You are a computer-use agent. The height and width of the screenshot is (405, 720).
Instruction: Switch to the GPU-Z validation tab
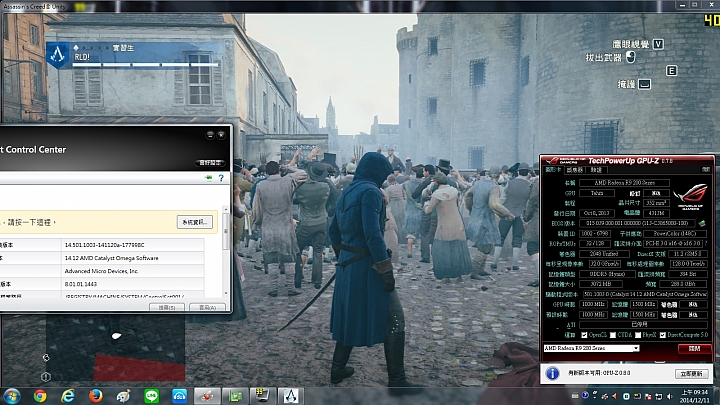coord(596,170)
